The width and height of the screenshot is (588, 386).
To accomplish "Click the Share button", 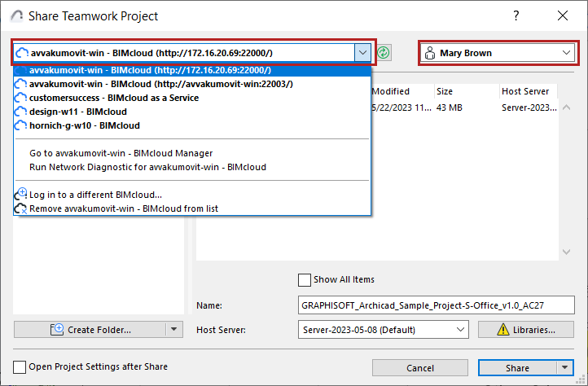I will [517, 368].
